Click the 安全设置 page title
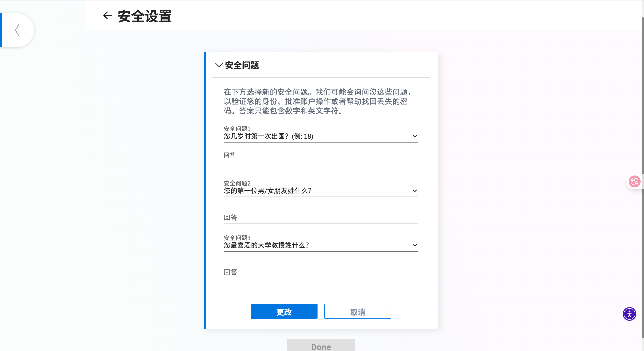Screen dimensions: 644x351 (x=145, y=16)
